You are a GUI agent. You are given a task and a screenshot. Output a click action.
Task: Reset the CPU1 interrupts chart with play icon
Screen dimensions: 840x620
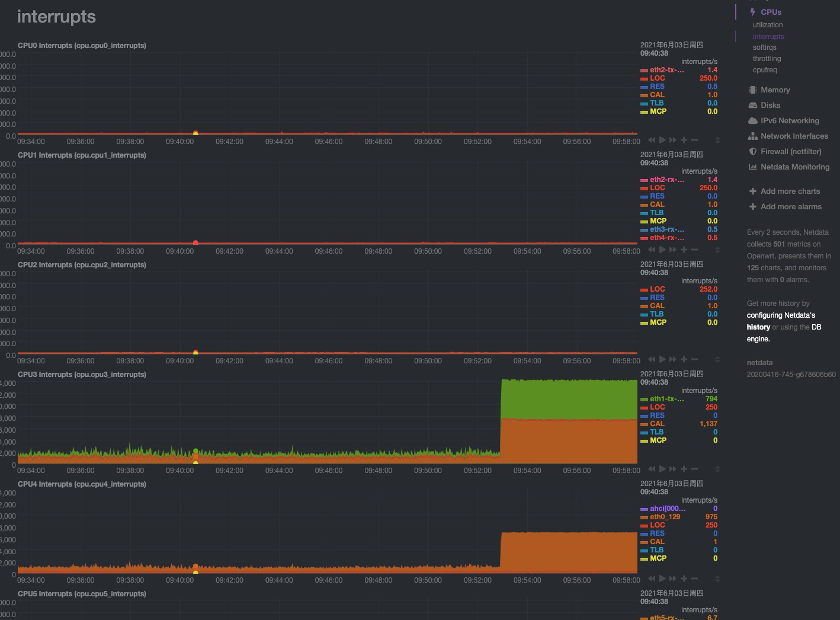pos(662,250)
